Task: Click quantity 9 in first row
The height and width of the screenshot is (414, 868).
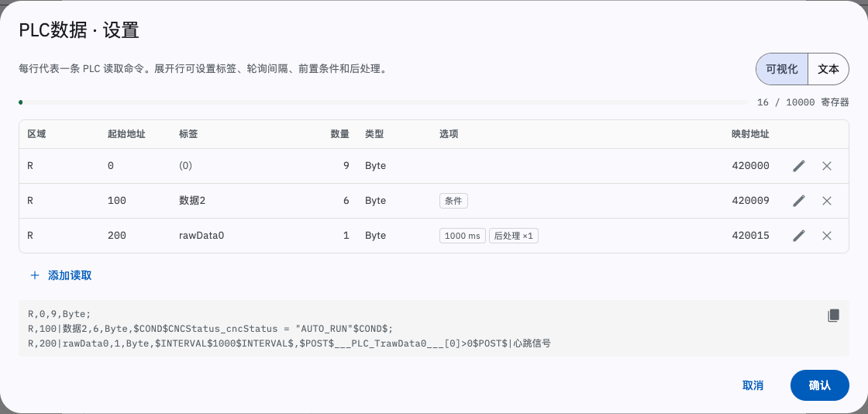Action: click(x=346, y=166)
